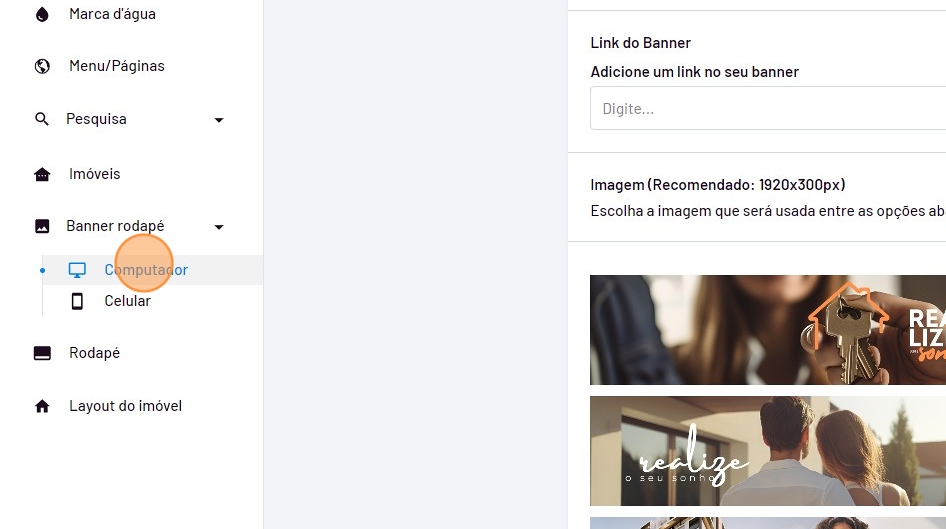946x529 pixels.
Task: Click the Banner rodapé image icon
Action: click(x=42, y=226)
